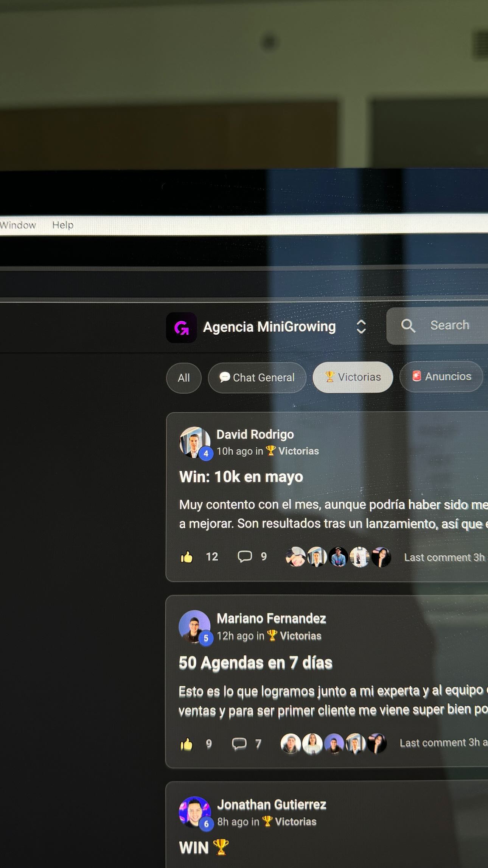This screenshot has height=868, width=488.
Task: Like the Win: 10k en mayo post
Action: [186, 557]
